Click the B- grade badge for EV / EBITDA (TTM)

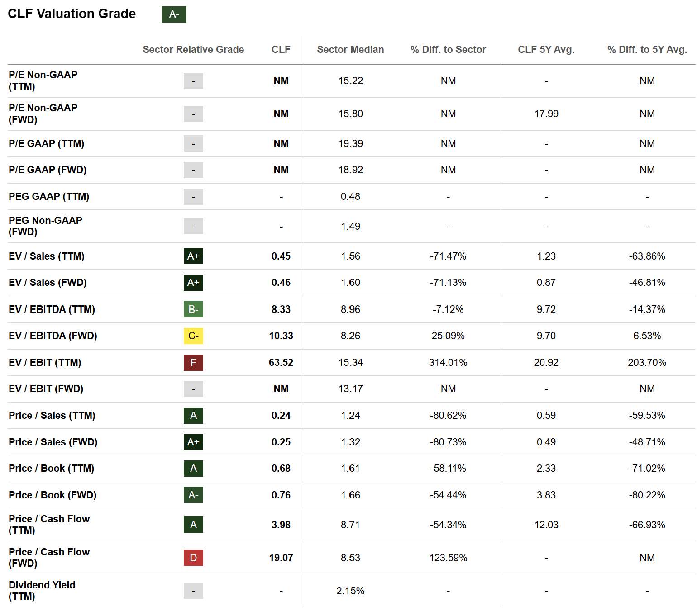pos(193,309)
